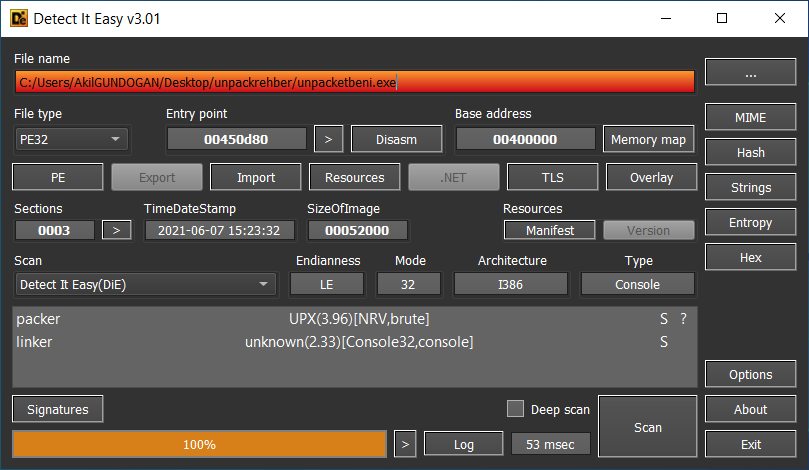
Task: Open the Hex viewer
Action: pos(750,257)
